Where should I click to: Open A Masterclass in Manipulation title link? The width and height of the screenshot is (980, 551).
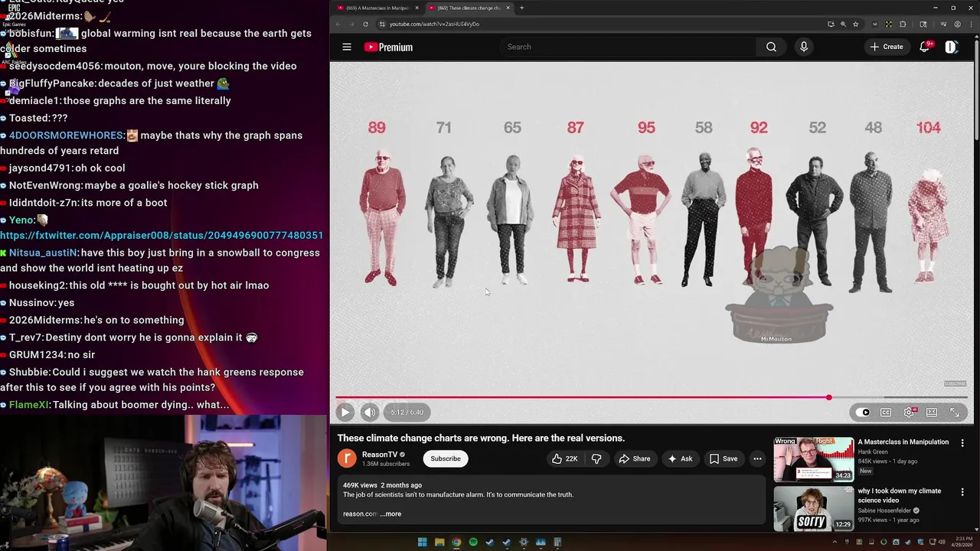coord(903,442)
